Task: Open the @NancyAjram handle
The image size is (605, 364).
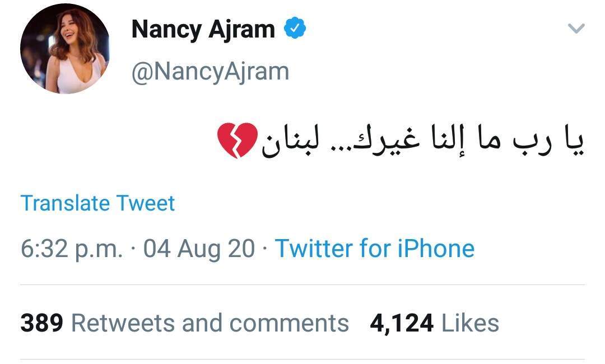Action: 210,72
